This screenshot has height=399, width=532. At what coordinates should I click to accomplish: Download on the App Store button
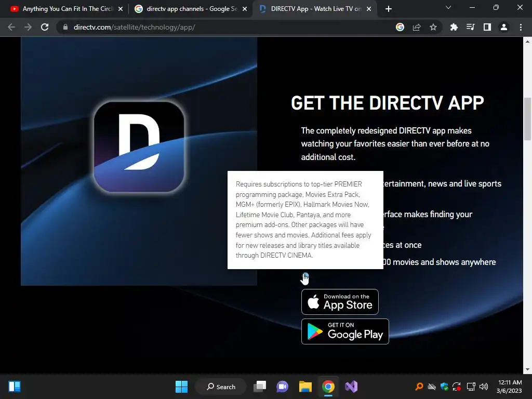(x=340, y=302)
